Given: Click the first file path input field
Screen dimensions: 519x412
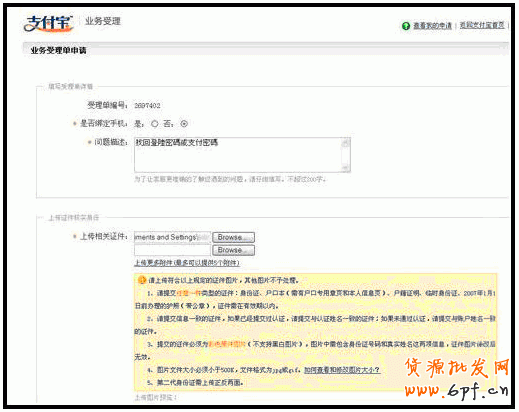Looking at the screenshot, I should point(172,237).
